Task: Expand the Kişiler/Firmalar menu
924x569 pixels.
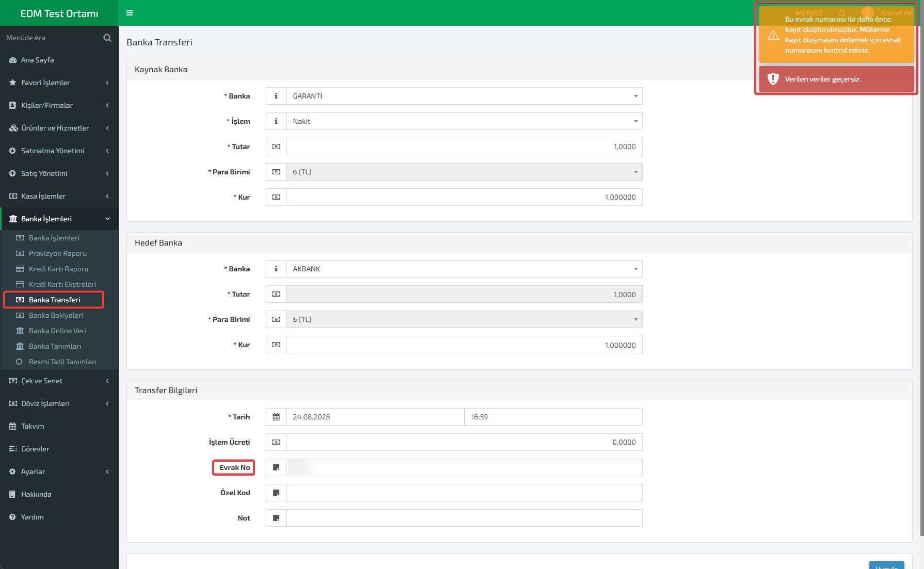Action: [x=59, y=105]
